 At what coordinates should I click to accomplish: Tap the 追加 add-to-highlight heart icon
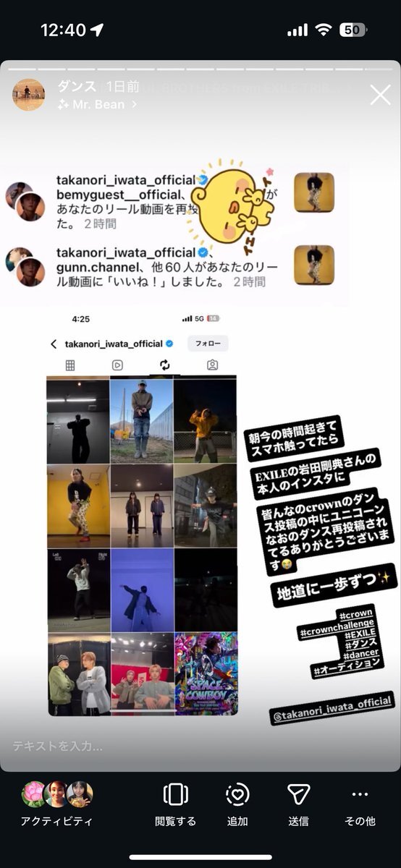coord(237,794)
